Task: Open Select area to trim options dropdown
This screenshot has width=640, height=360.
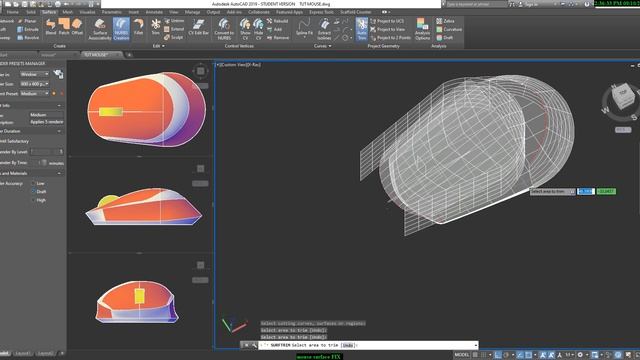Action: (572, 191)
